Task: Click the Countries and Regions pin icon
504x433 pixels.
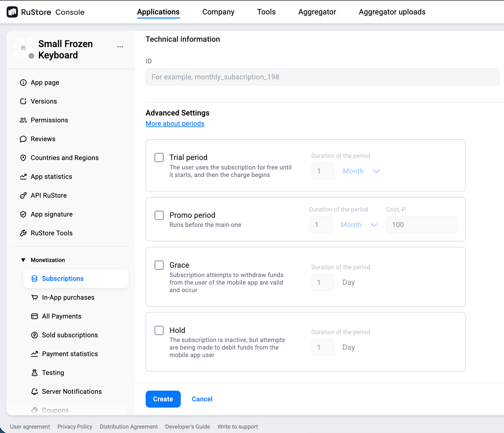Action: click(x=23, y=158)
